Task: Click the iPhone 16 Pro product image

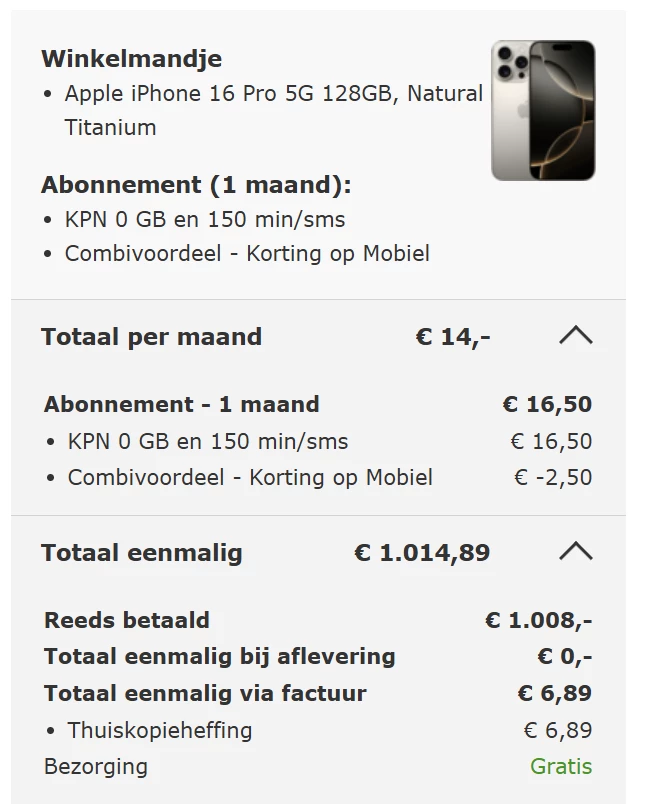Action: (543, 110)
